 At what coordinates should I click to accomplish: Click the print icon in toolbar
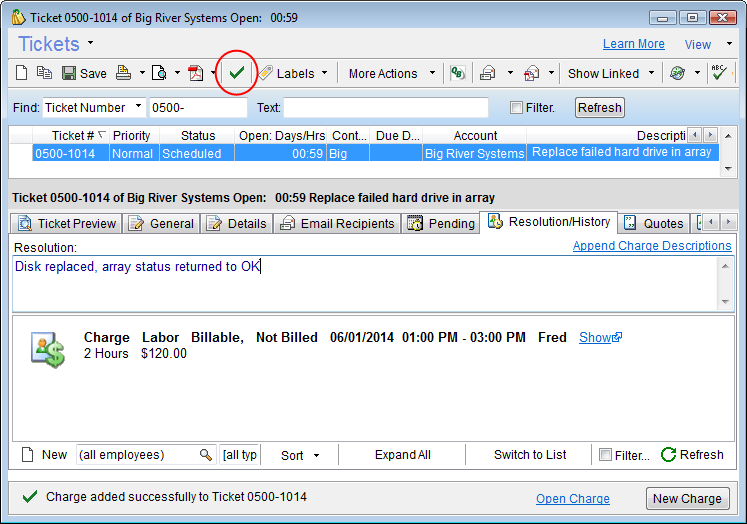pos(124,73)
